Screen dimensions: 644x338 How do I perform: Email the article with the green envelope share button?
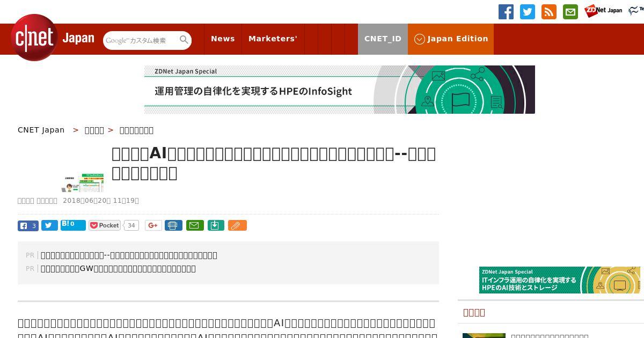[195, 225]
